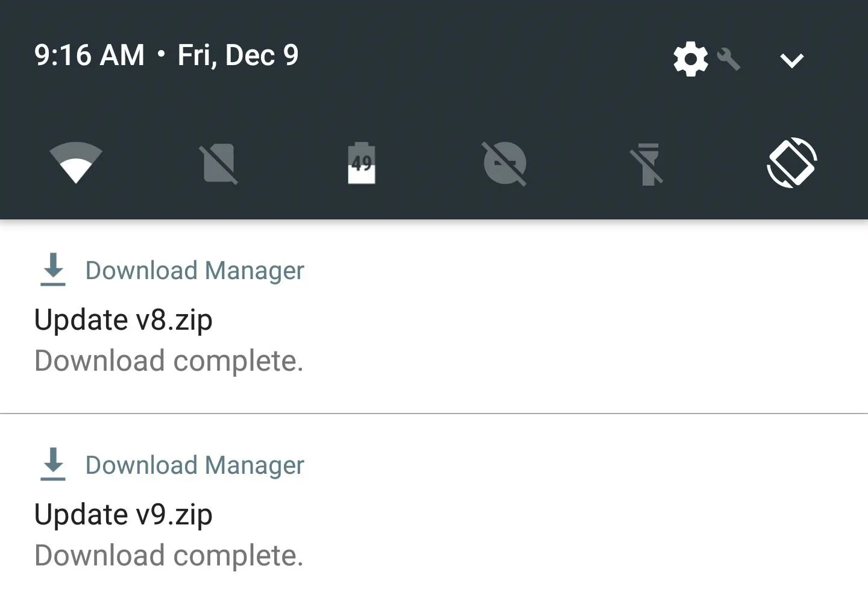This screenshot has width=868, height=607.
Task: Open settings via the gear icon
Action: pyautogui.click(x=690, y=59)
